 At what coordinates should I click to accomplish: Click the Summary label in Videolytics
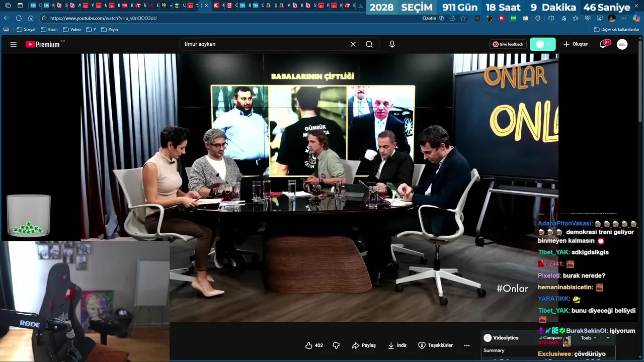(494, 350)
